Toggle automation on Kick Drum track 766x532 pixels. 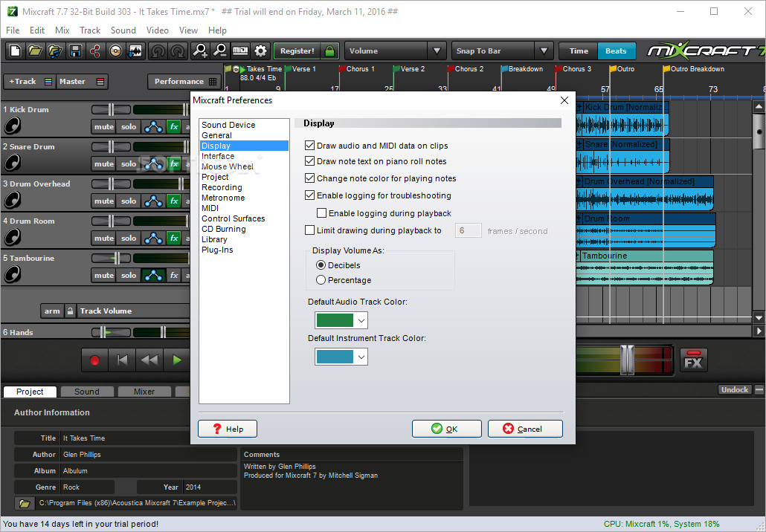pos(153,127)
